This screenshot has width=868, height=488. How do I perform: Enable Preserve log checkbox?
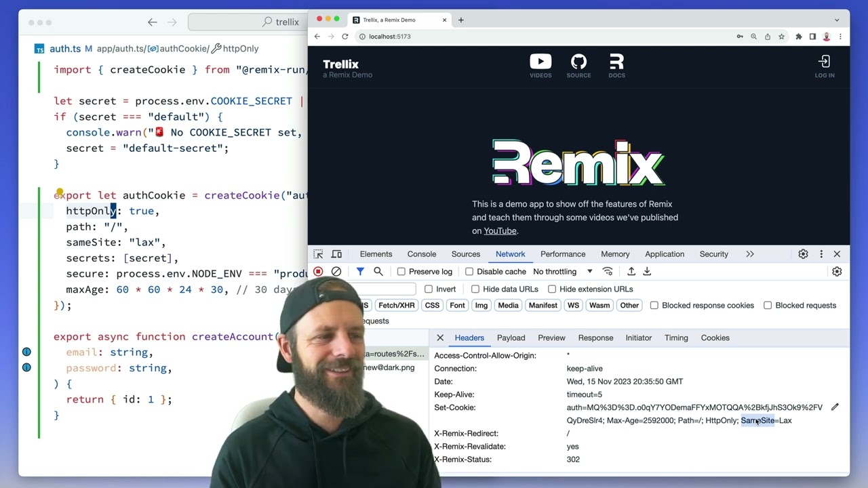401,272
